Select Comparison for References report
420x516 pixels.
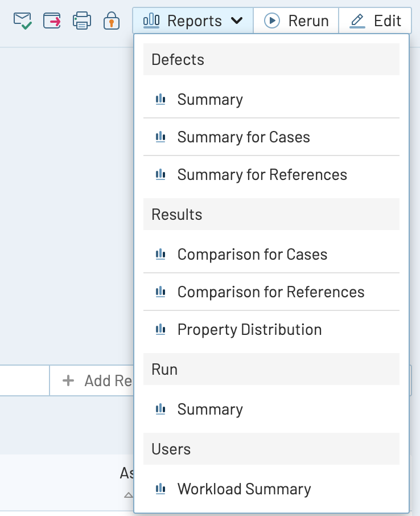coord(270,292)
